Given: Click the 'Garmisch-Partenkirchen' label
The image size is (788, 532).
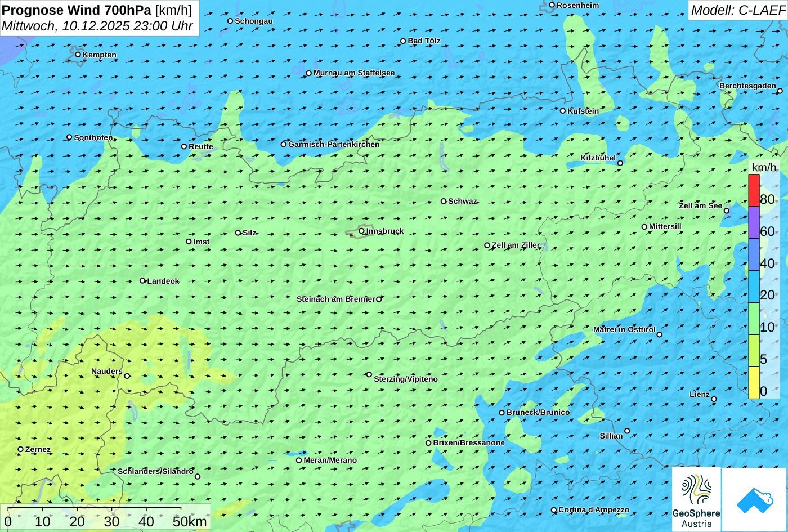Looking at the screenshot, I should point(334,144).
